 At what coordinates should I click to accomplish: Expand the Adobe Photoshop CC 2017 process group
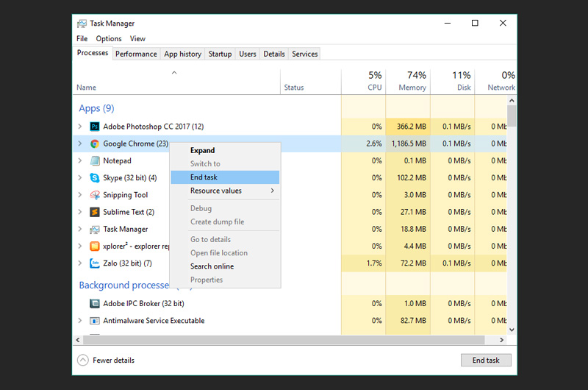click(x=80, y=127)
